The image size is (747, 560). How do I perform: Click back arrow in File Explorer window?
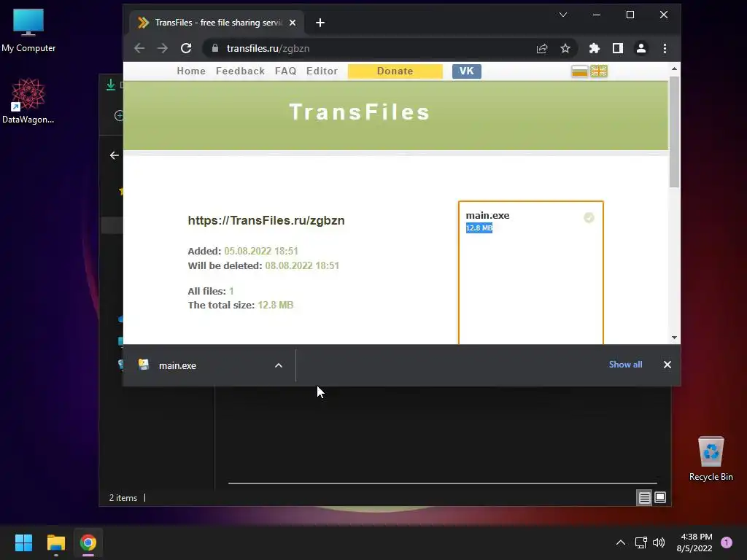tap(115, 155)
